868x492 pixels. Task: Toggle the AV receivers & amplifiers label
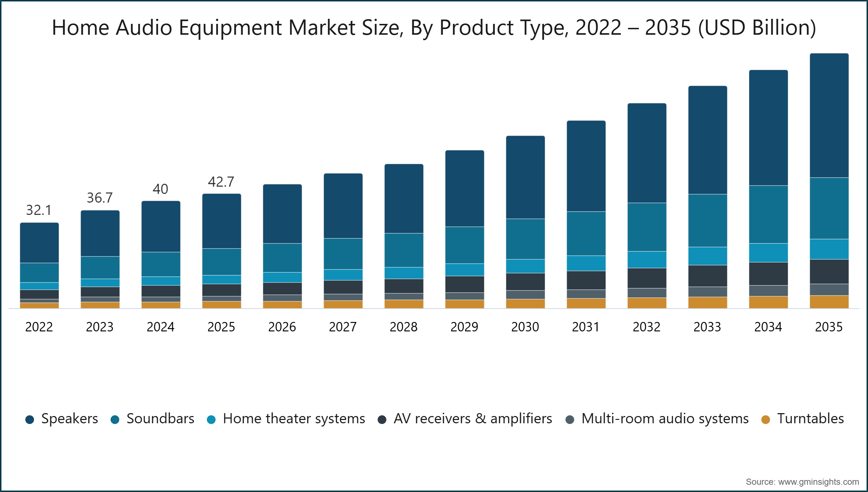click(473, 419)
